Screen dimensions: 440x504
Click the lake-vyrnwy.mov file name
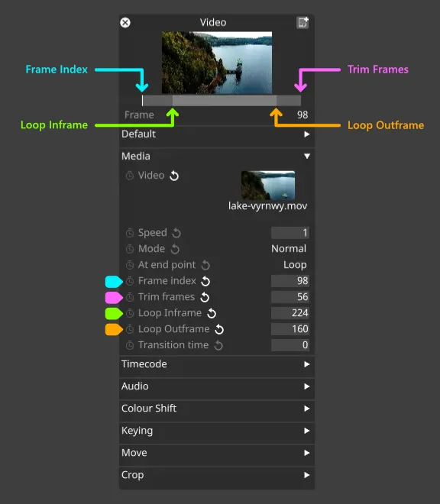267,205
